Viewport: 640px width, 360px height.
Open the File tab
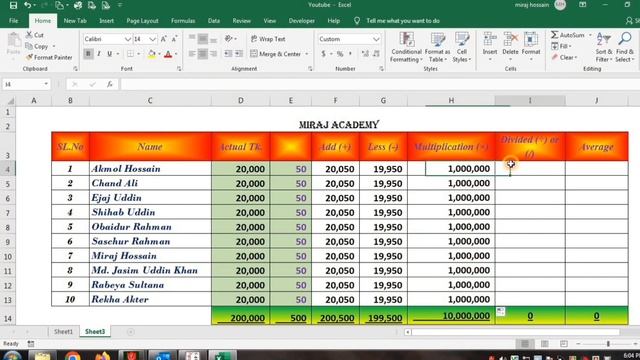coord(13,21)
